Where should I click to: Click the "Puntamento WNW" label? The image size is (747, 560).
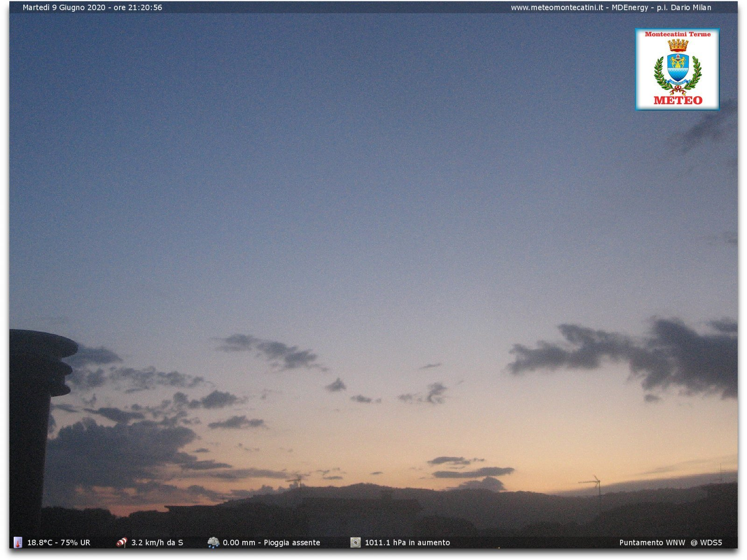[652, 543]
